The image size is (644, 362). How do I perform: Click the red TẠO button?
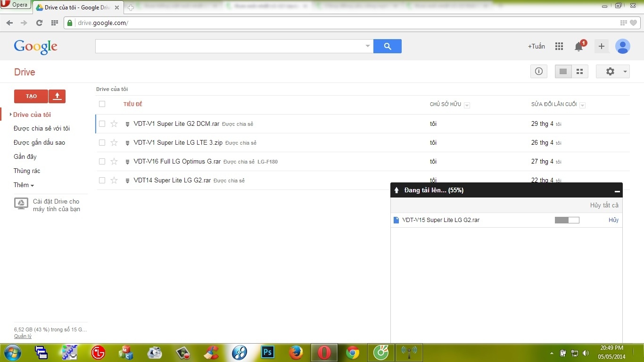click(31, 96)
